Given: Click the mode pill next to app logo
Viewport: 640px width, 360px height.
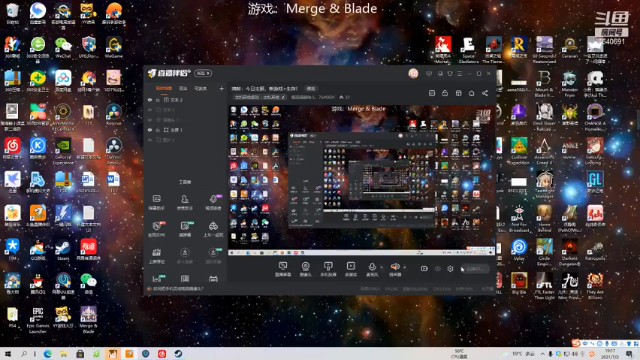Looking at the screenshot, I should point(203,73).
